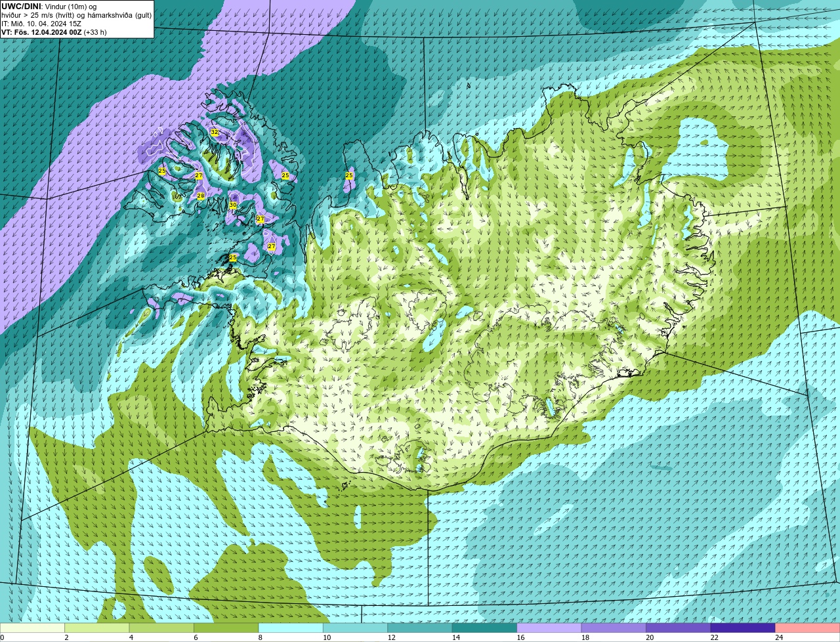Click the "(+33 h)" forecast offset text
This screenshot has width=840, height=642.
95,32
